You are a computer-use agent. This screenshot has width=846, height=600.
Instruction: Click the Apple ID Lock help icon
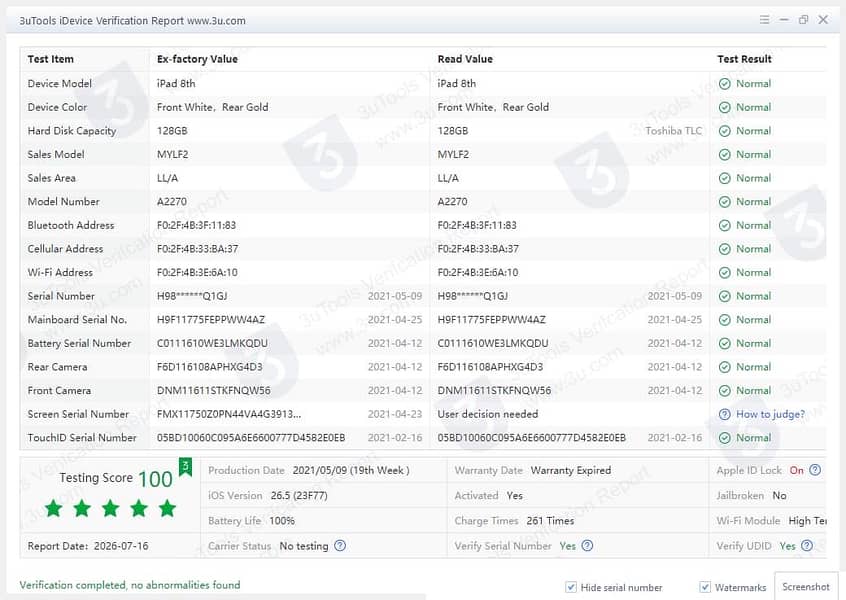pyautogui.click(x=815, y=470)
